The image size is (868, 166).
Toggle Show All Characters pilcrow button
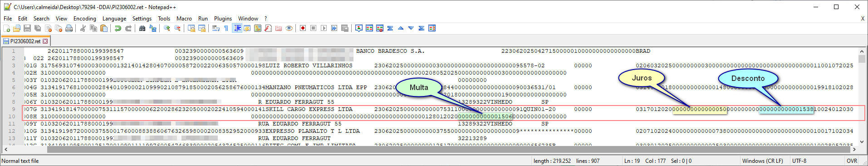226,28
